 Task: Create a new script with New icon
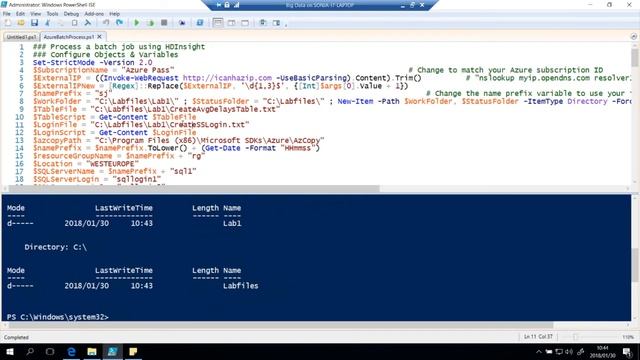[x=8, y=23]
